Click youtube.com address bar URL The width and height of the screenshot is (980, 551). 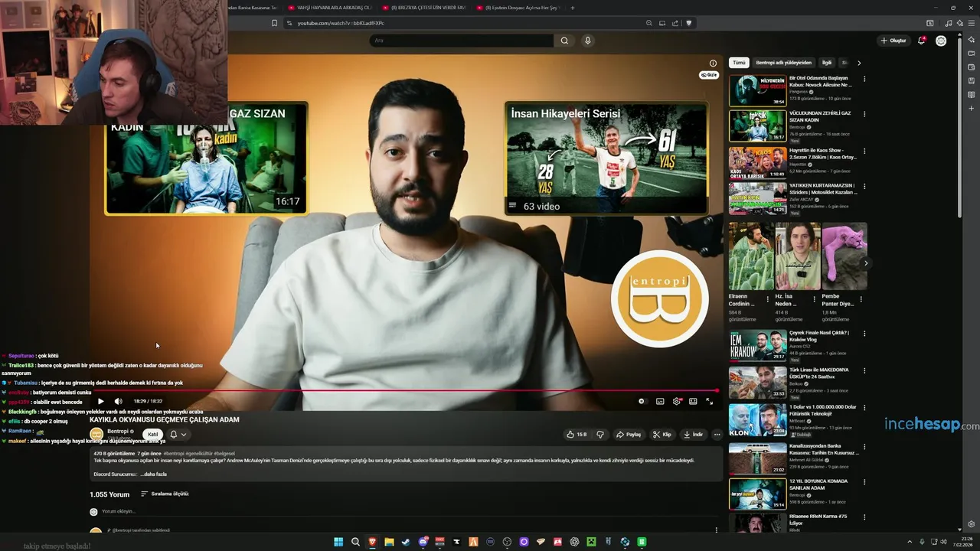point(341,23)
